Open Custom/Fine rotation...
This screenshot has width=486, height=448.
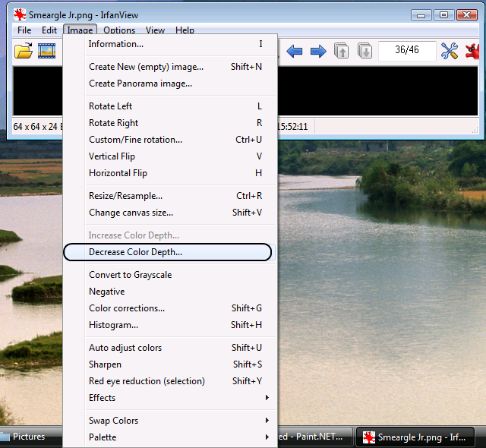(169, 140)
